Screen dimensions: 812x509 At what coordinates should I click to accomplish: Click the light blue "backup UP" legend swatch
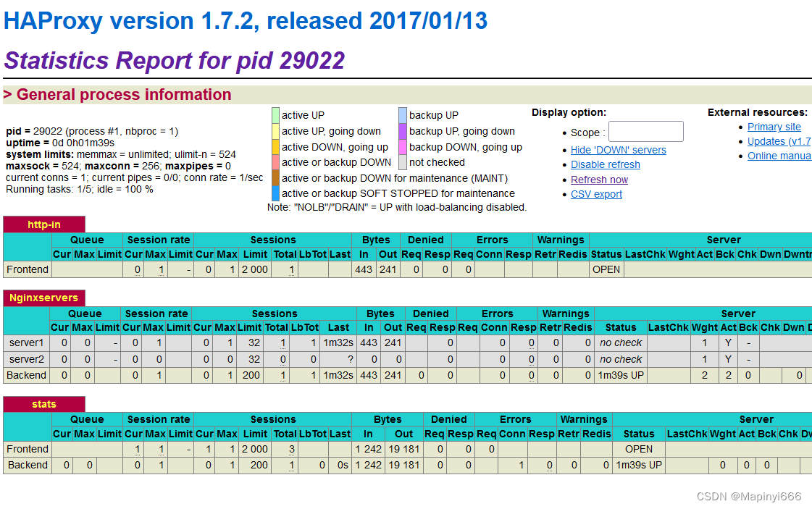(x=403, y=114)
